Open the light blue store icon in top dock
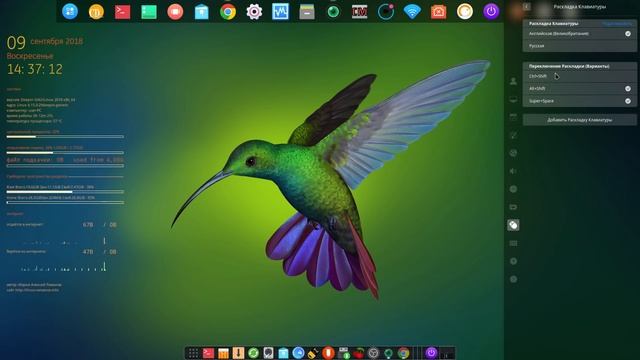The width and height of the screenshot is (640, 360). pyautogui.click(x=201, y=12)
